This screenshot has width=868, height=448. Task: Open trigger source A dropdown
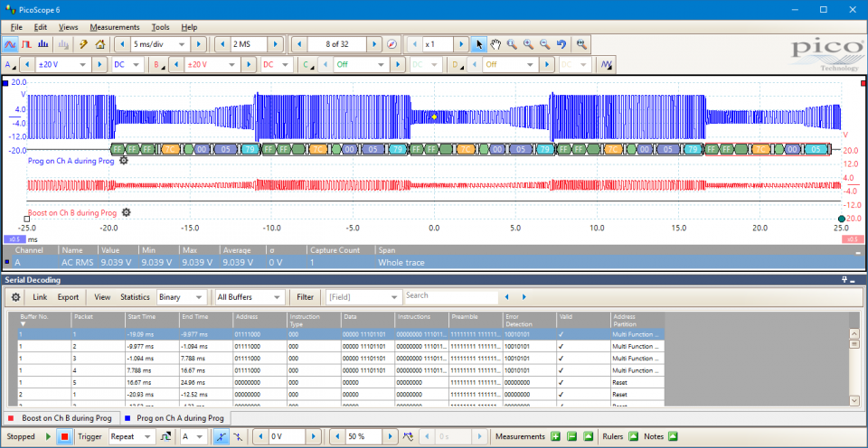tap(201, 436)
